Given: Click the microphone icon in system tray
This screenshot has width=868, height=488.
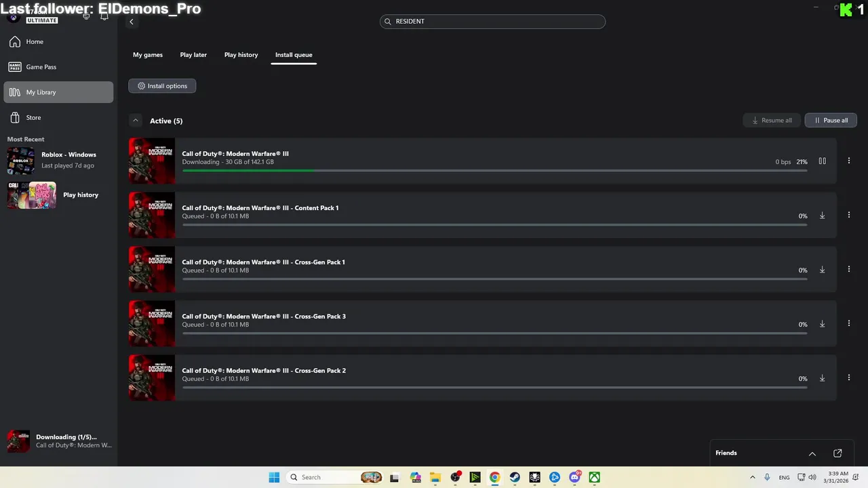Looking at the screenshot, I should pyautogui.click(x=767, y=477).
